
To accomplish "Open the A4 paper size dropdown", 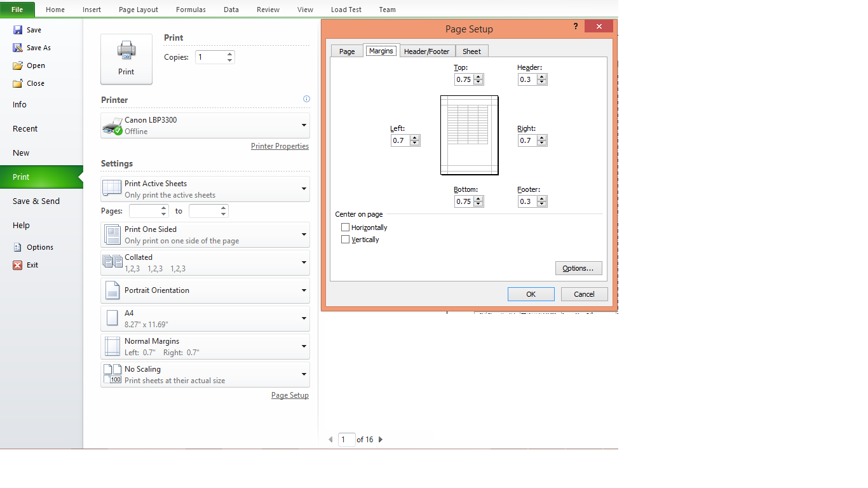I will pos(303,318).
